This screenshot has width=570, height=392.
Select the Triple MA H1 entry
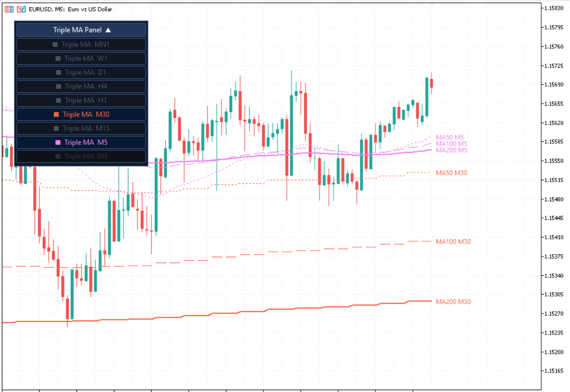[81, 100]
